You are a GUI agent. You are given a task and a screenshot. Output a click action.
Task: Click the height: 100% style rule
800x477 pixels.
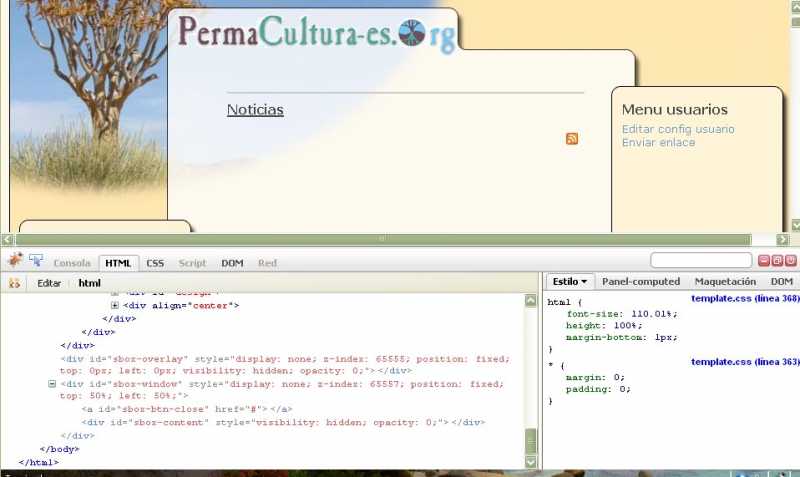click(604, 325)
